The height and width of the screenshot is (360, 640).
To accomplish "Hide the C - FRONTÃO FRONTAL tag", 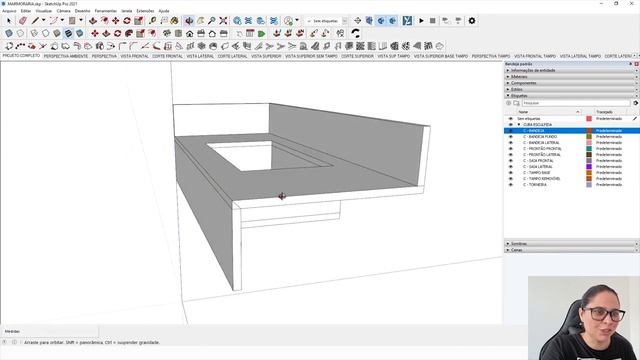I will coord(510,149).
